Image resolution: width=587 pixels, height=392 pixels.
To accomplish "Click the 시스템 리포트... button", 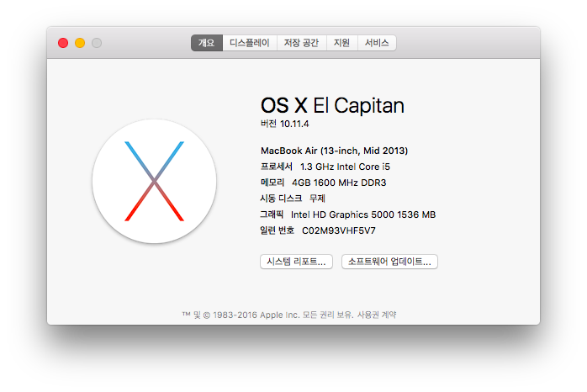I will [296, 262].
